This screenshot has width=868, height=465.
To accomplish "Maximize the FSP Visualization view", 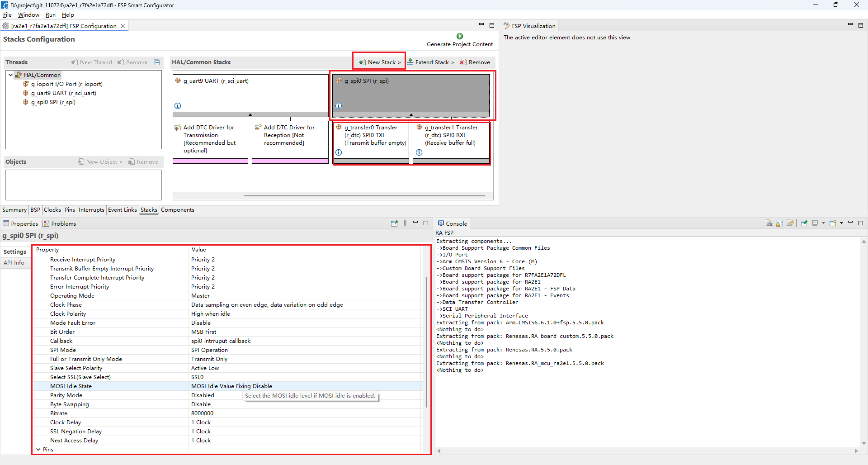I will tap(861, 25).
